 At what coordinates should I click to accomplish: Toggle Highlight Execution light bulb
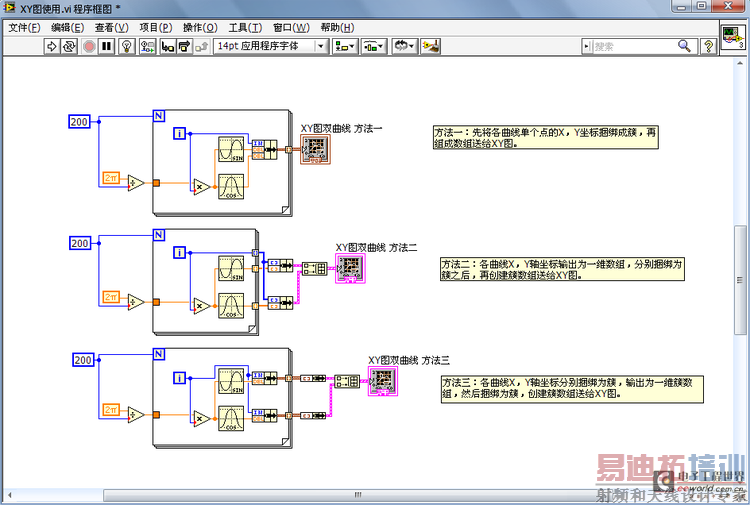pyautogui.click(x=127, y=46)
